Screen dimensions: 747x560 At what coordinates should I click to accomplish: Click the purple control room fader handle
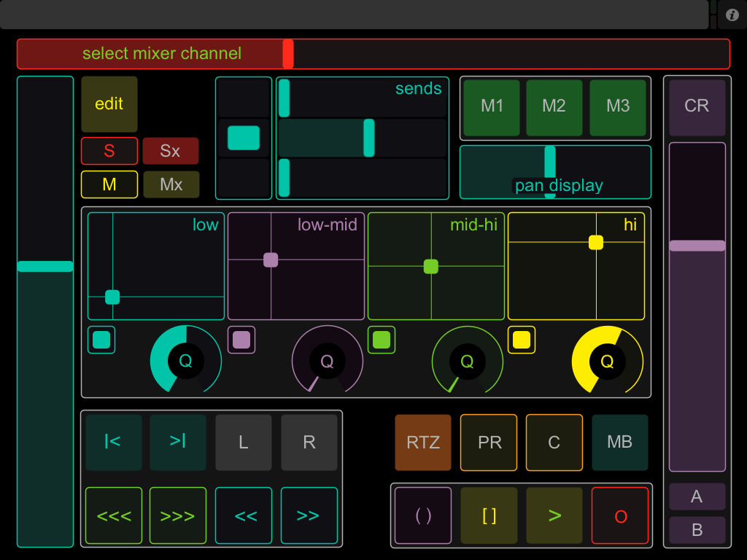click(x=697, y=246)
